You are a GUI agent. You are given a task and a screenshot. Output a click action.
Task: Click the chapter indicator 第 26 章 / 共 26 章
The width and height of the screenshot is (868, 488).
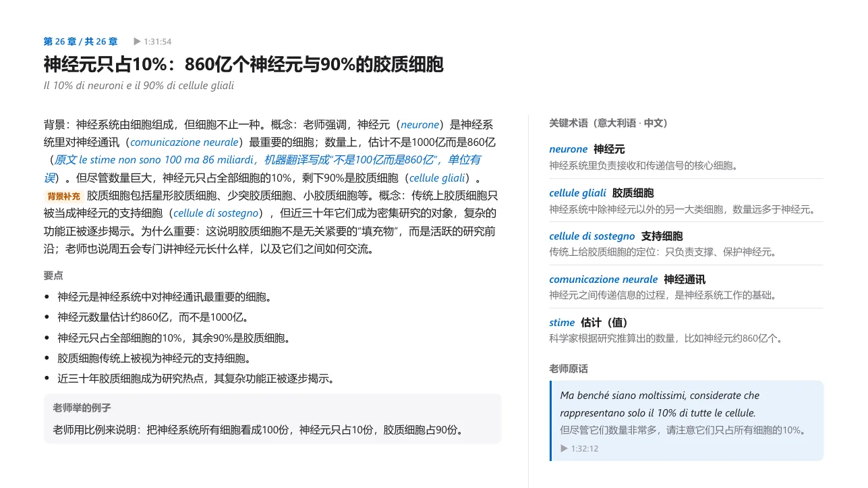coord(81,42)
